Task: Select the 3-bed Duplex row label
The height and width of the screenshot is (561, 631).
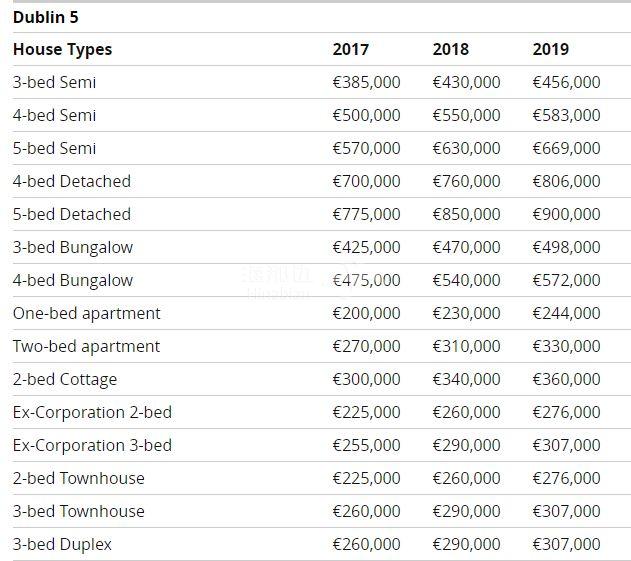Action: 62,544
